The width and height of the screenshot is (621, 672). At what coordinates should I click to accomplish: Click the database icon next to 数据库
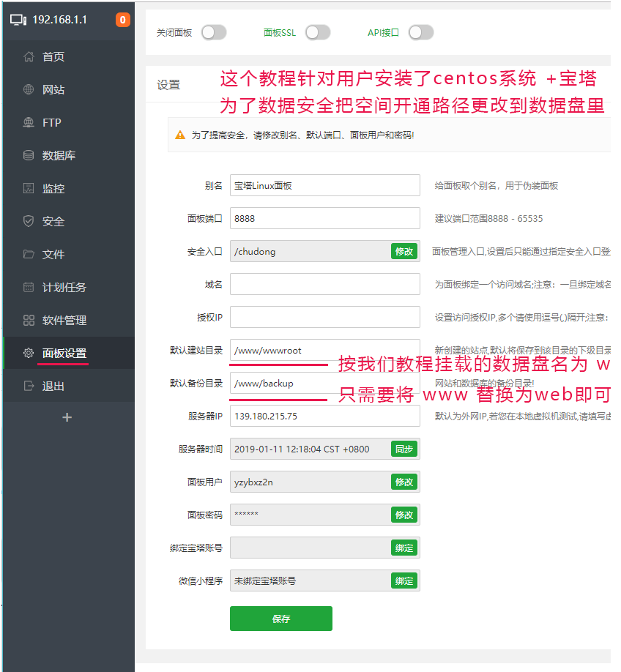point(29,155)
